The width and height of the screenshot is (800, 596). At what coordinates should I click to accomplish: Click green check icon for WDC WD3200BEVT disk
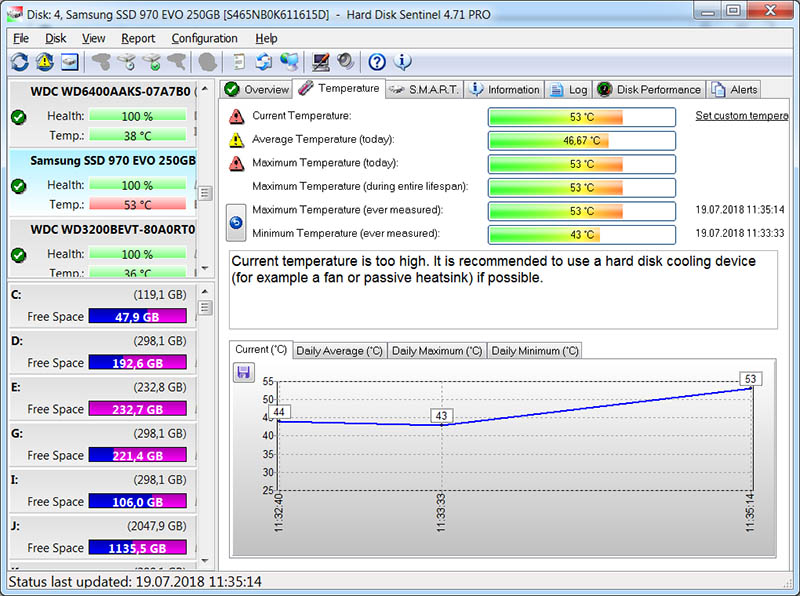19,255
